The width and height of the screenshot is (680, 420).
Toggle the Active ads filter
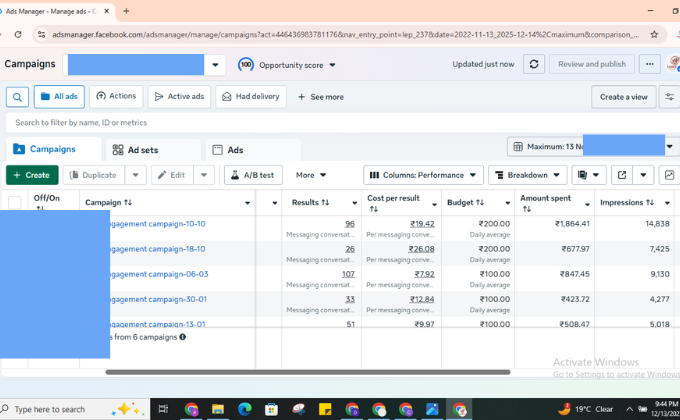coord(179,97)
